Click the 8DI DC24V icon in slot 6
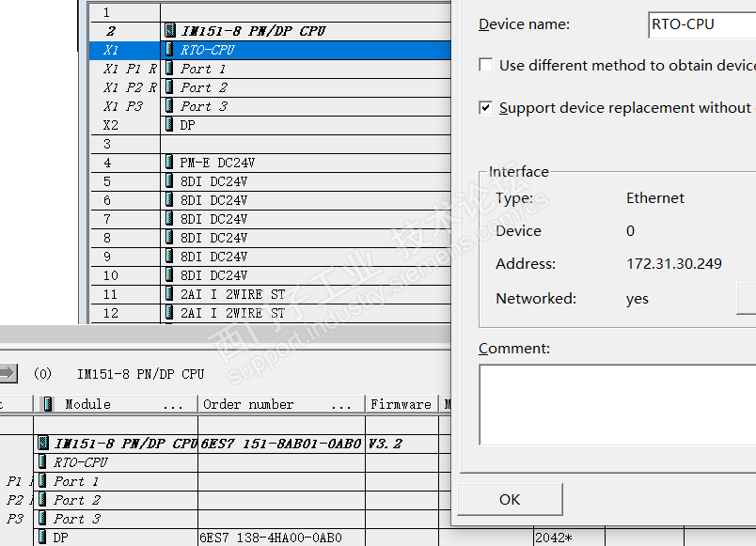 point(169,200)
